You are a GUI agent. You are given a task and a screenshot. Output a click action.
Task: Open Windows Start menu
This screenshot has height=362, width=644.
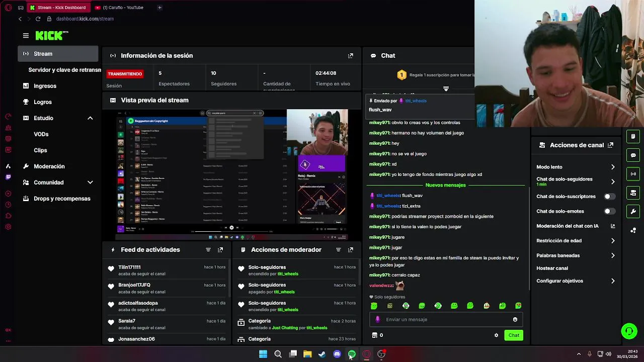(x=263, y=354)
